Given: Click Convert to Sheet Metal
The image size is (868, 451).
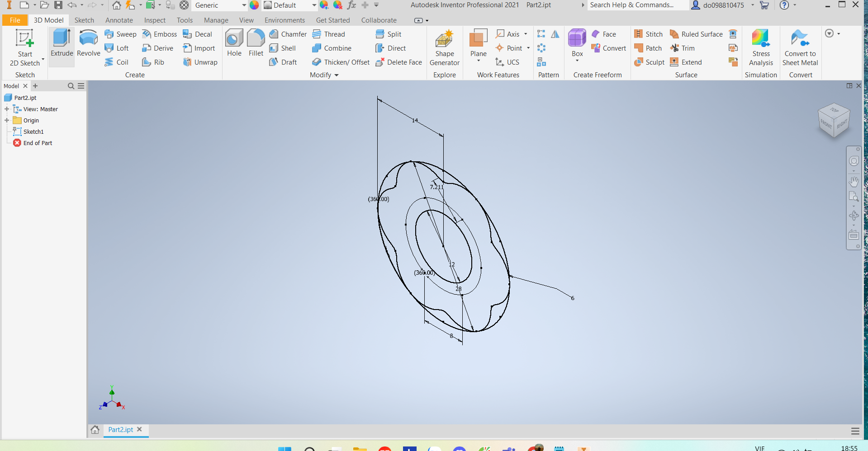Looking at the screenshot, I should pyautogui.click(x=800, y=47).
